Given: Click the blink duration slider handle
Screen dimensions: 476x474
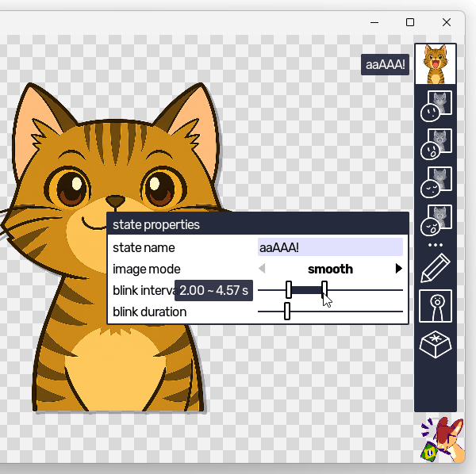Looking at the screenshot, I should point(287,312).
